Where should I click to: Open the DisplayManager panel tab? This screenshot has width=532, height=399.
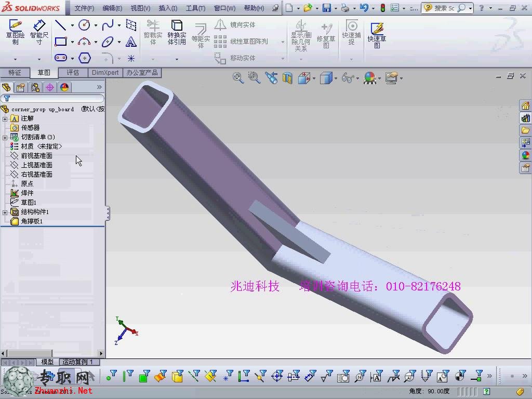pyautogui.click(x=64, y=87)
